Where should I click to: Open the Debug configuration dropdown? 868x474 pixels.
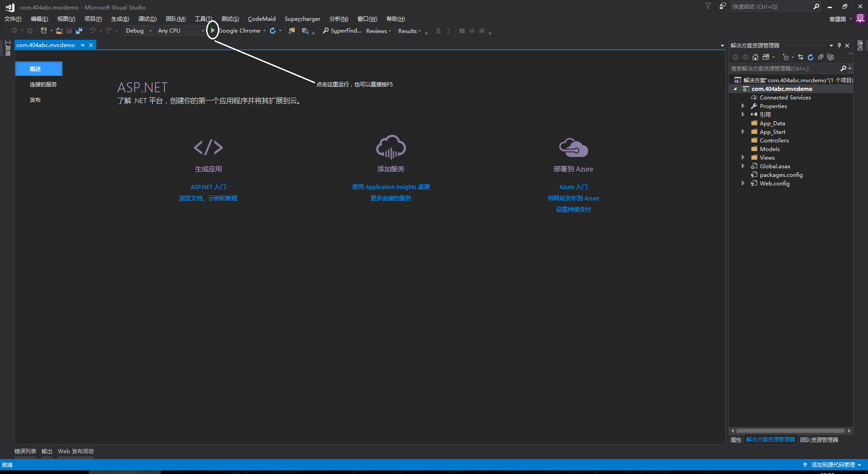tap(139, 31)
